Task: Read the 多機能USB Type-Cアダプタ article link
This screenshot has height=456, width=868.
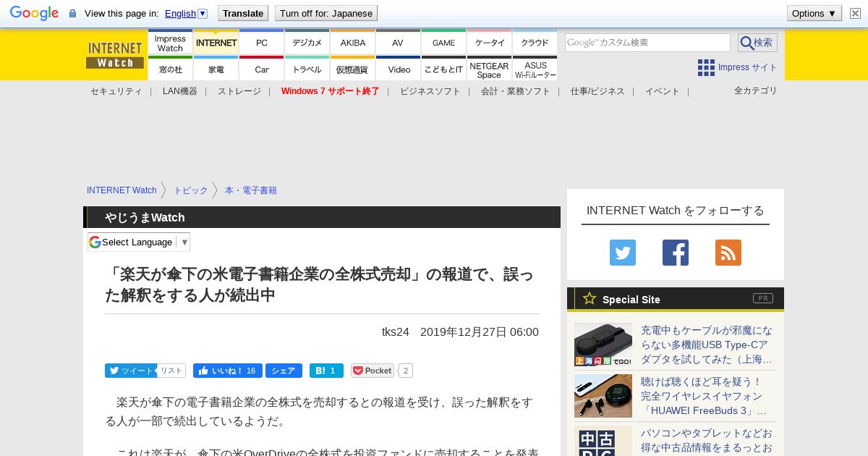Action: (x=707, y=345)
